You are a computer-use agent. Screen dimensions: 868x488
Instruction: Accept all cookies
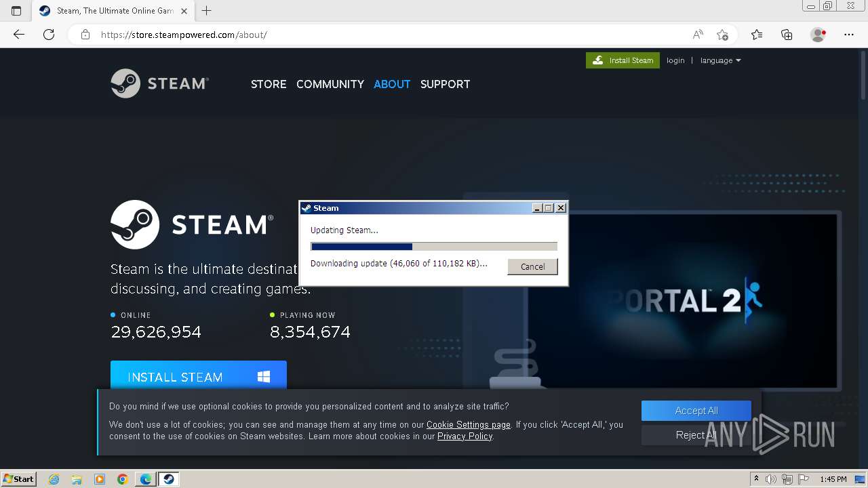696,411
